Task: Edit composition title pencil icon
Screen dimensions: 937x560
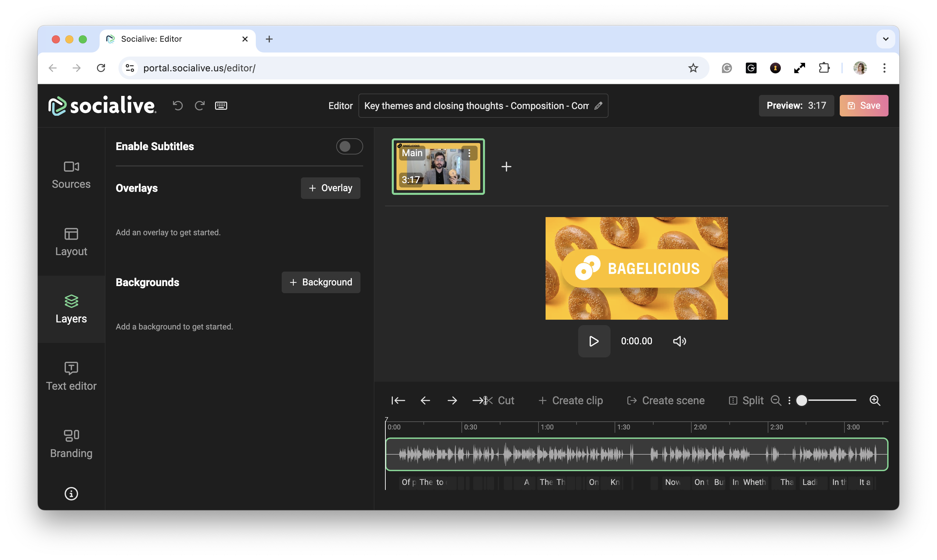Action: pyautogui.click(x=598, y=106)
